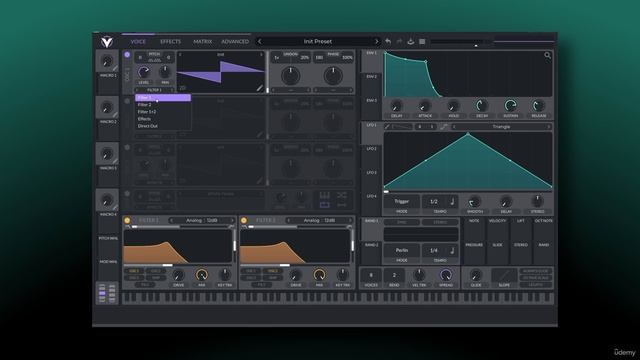Click the voices count field
Viewport: 640px width, 360px height.
371,275
